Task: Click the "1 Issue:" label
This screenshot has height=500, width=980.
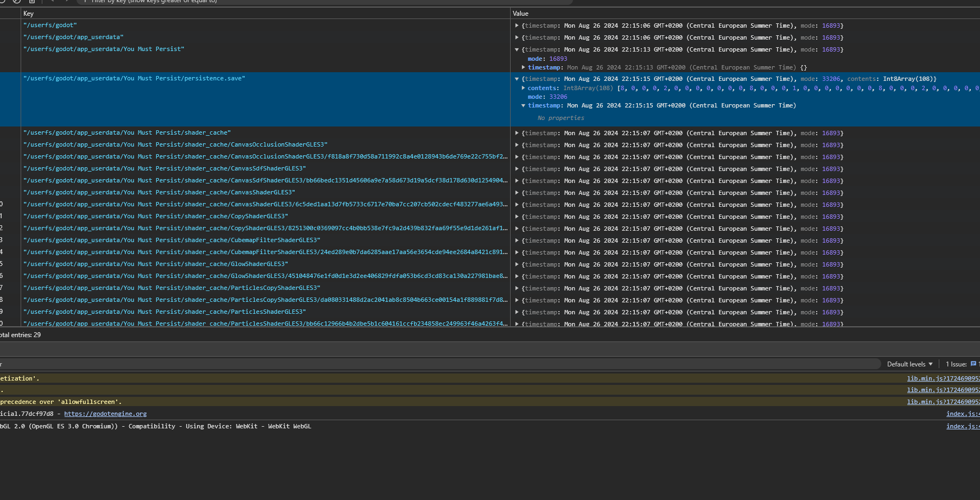Action: click(956, 364)
